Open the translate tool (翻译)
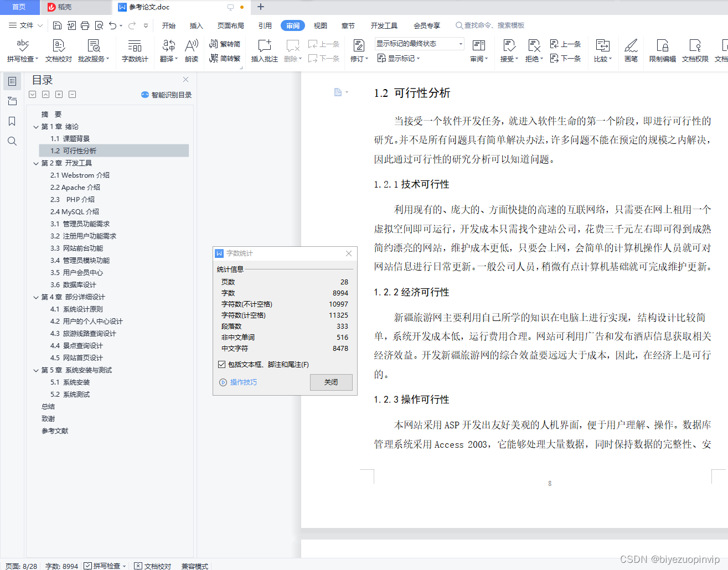This screenshot has width=728, height=570. click(169, 50)
